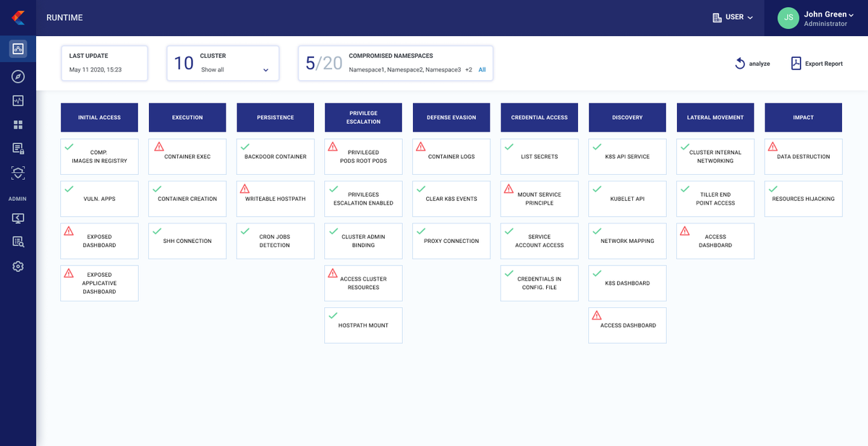Viewport: 868px width, 446px height.
Task: Open the Cron Jobs Detection card
Action: point(276,241)
